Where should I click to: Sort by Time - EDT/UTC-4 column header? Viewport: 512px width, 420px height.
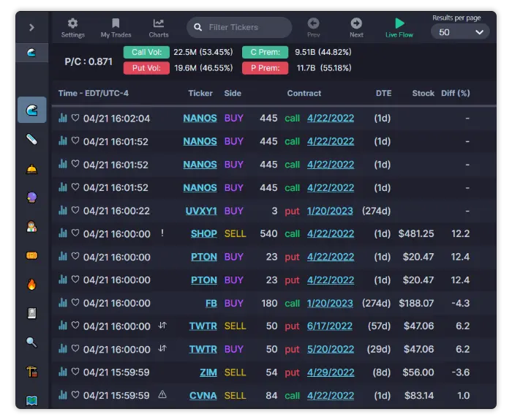[x=94, y=94]
